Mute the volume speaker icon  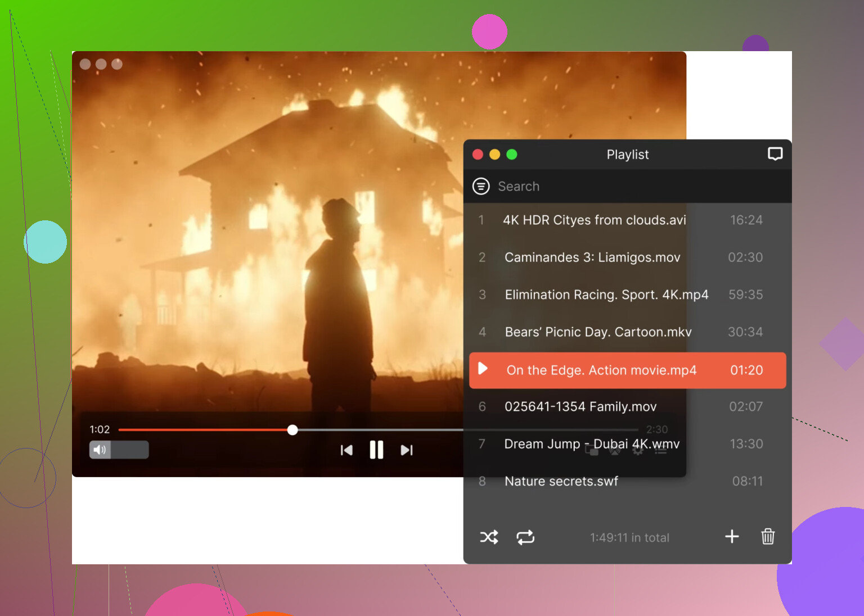point(100,450)
